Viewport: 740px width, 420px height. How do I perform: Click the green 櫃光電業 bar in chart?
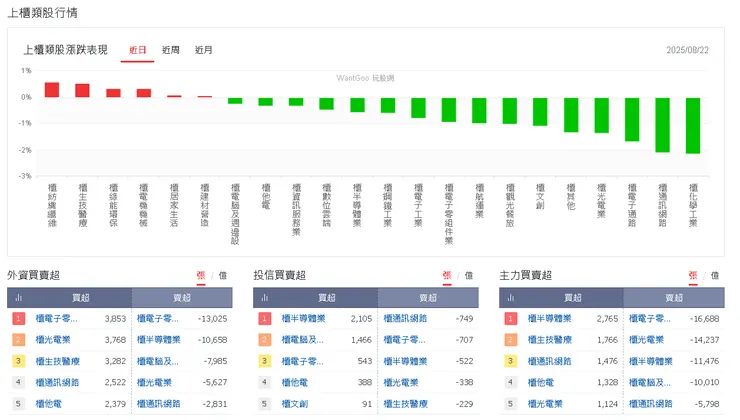[601, 115]
